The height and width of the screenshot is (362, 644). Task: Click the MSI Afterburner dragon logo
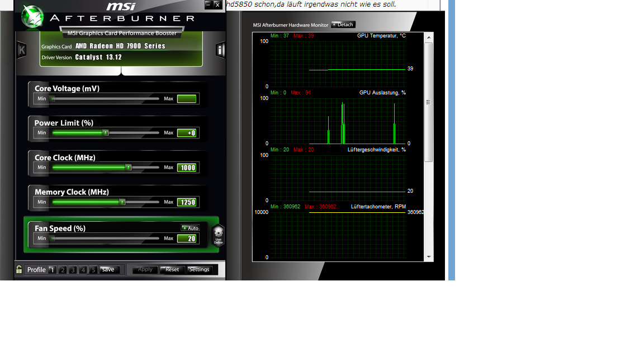33,16
